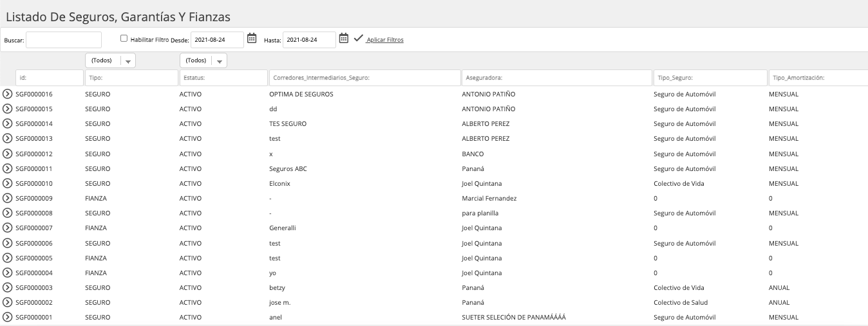Click the Aseguradora column filter box
868x326 pixels.
tap(557, 78)
